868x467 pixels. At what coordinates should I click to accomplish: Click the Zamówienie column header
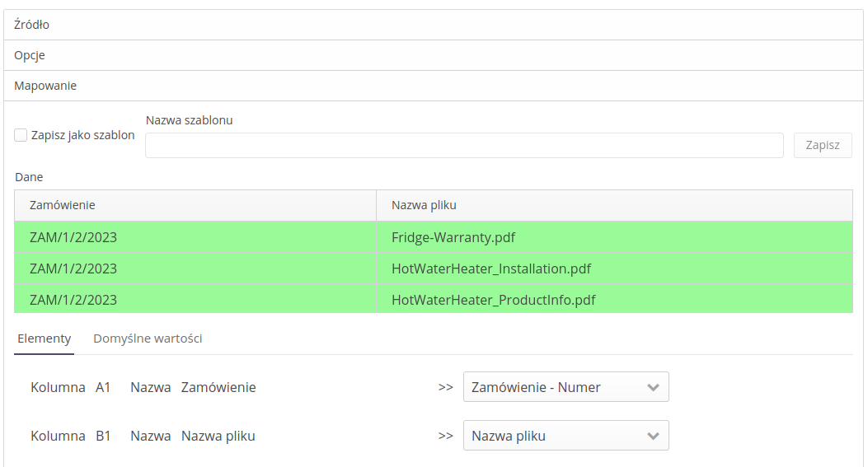click(63, 205)
